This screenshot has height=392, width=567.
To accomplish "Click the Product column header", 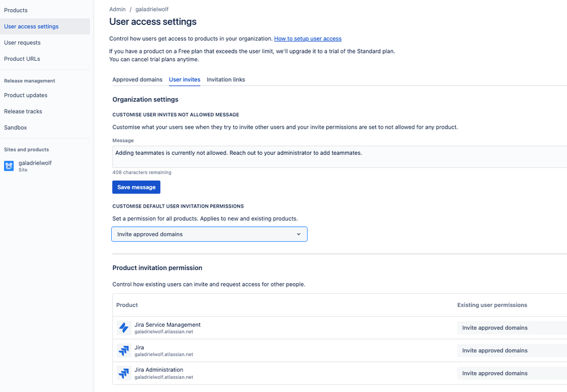I will pyautogui.click(x=127, y=305).
